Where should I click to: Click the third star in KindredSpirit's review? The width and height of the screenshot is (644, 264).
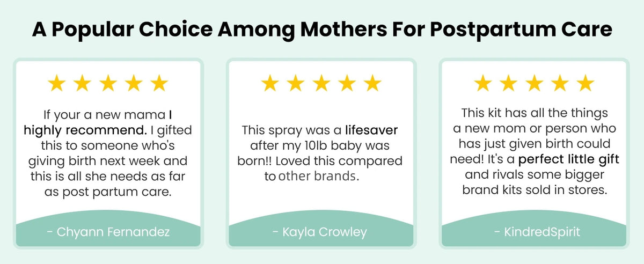(x=534, y=83)
